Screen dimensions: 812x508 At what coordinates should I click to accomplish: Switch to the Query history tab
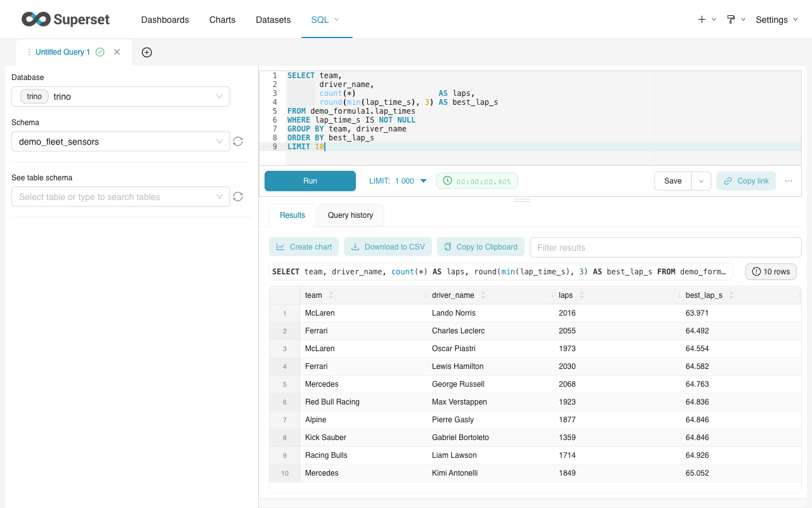(x=350, y=215)
